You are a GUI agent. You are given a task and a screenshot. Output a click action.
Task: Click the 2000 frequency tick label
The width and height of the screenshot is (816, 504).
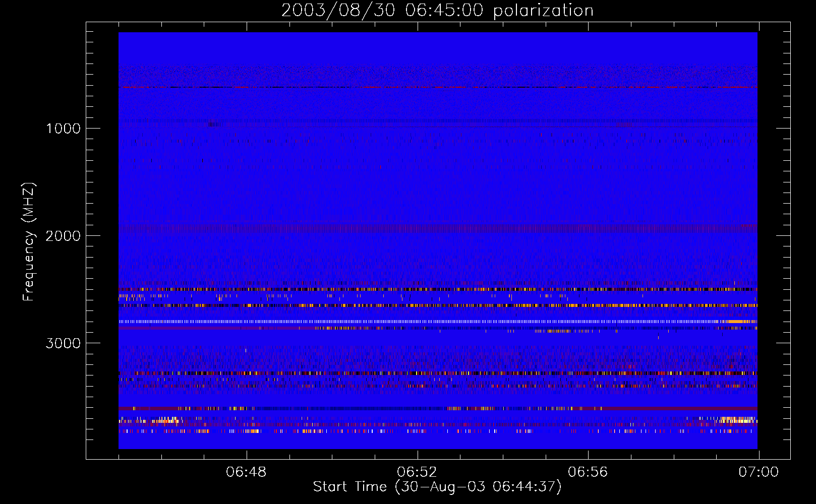point(63,236)
